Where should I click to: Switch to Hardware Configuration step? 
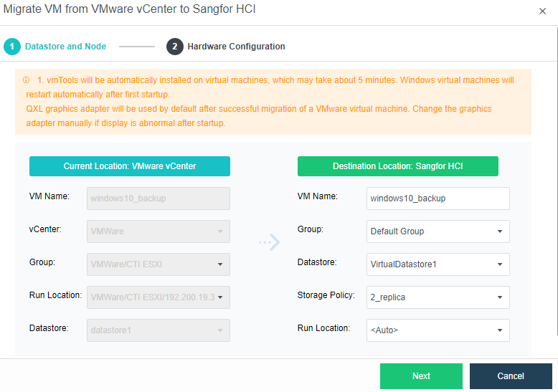click(x=236, y=47)
